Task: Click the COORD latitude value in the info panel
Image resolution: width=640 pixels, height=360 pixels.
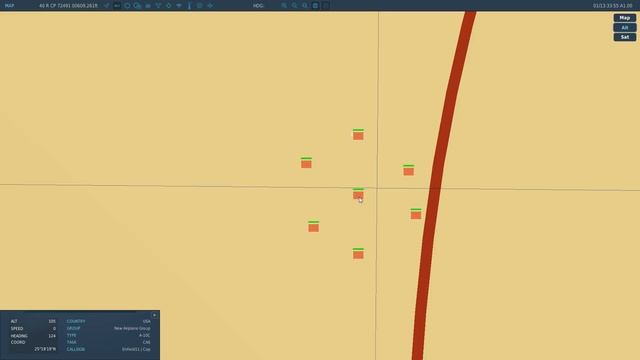Action: (x=45, y=349)
